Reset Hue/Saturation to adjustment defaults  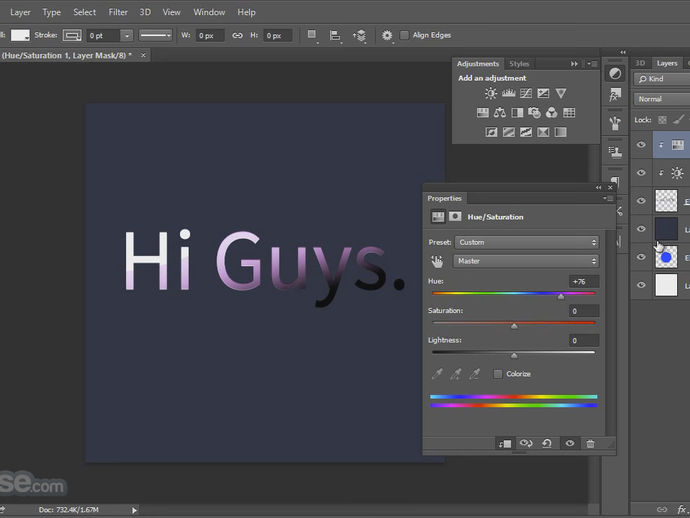[547, 443]
